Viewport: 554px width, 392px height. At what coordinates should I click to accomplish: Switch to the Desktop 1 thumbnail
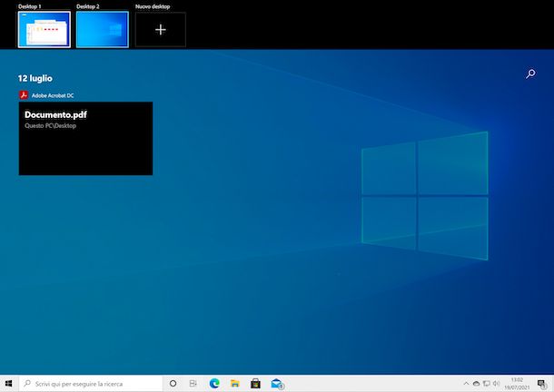pos(45,29)
